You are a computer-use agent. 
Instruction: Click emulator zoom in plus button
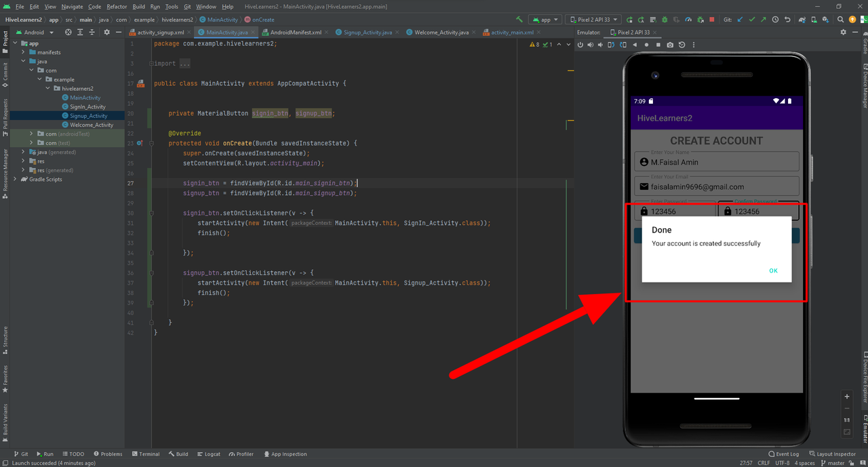pos(847,397)
